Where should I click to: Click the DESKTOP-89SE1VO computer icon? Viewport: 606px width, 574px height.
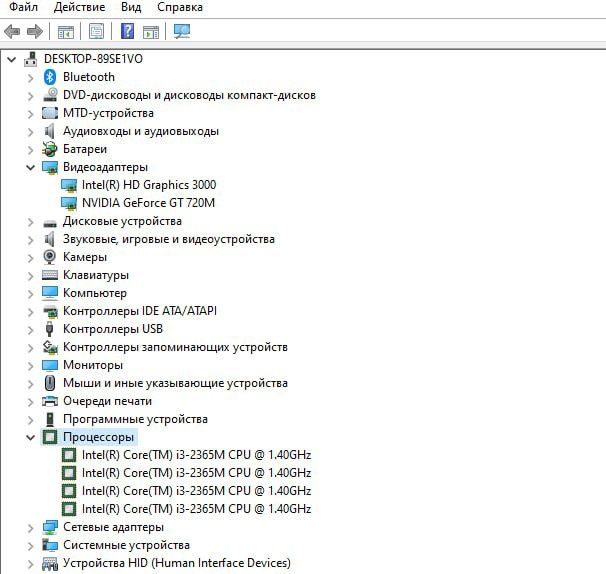31,59
